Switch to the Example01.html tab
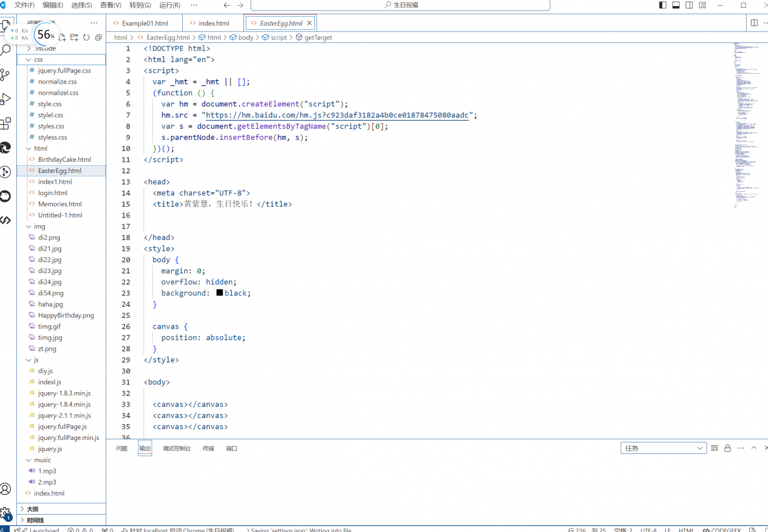This screenshot has height=532, width=768. point(144,23)
